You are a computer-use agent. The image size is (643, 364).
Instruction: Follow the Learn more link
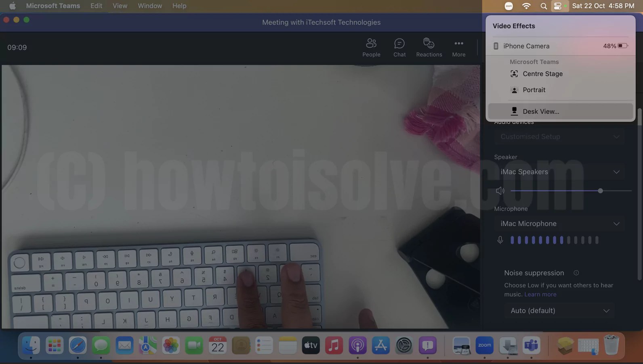(540, 295)
